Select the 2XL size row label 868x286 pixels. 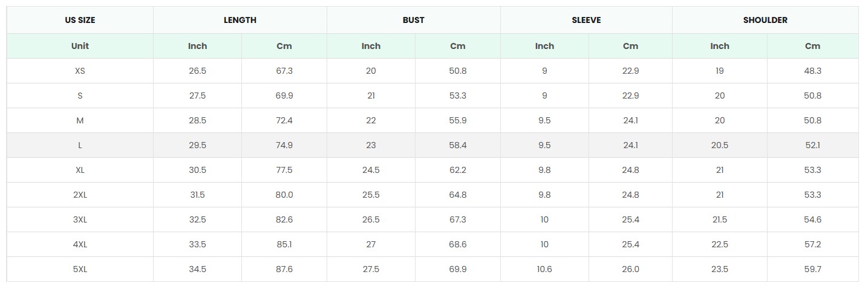(x=80, y=195)
